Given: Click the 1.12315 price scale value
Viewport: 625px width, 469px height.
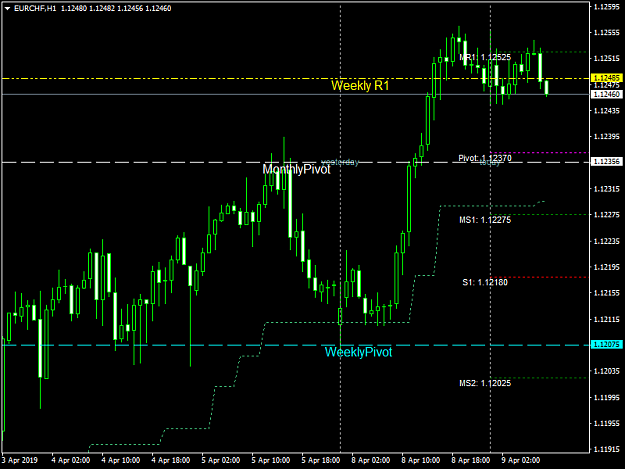Looking at the screenshot, I should coord(607,189).
